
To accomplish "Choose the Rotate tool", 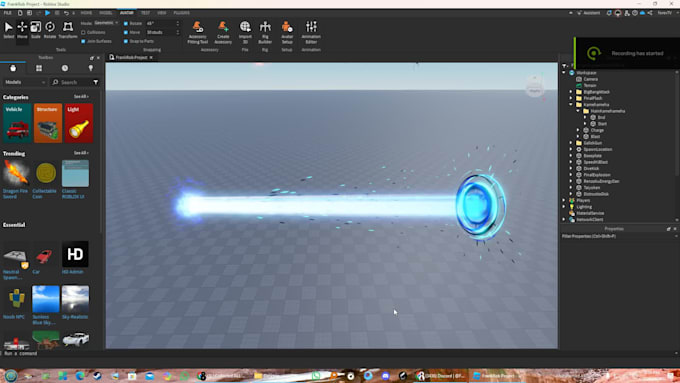I will click(50, 30).
